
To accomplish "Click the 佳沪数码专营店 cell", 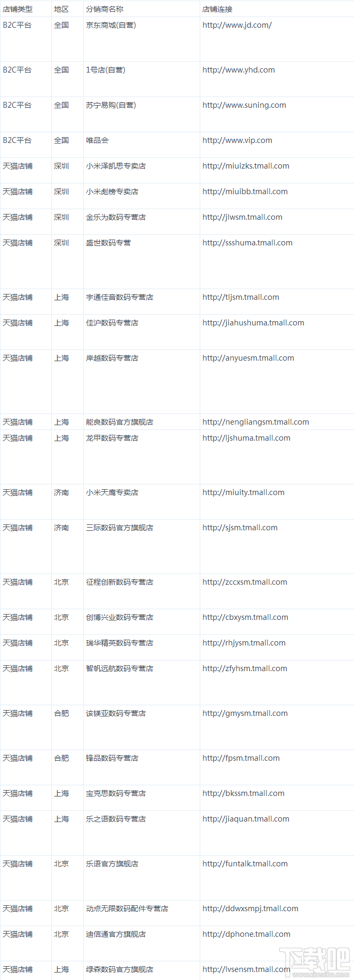I will pyautogui.click(x=112, y=323).
